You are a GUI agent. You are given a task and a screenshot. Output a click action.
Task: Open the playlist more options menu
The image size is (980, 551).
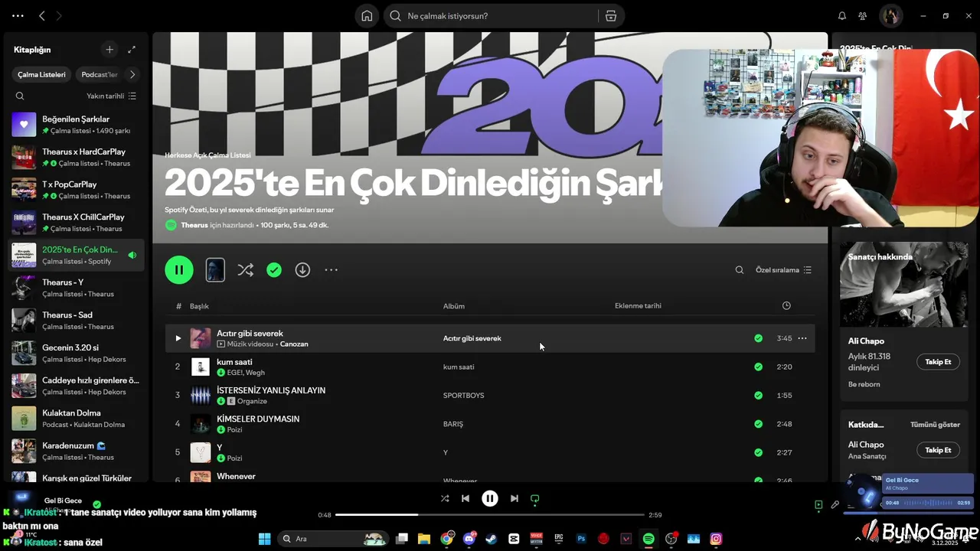pyautogui.click(x=331, y=269)
